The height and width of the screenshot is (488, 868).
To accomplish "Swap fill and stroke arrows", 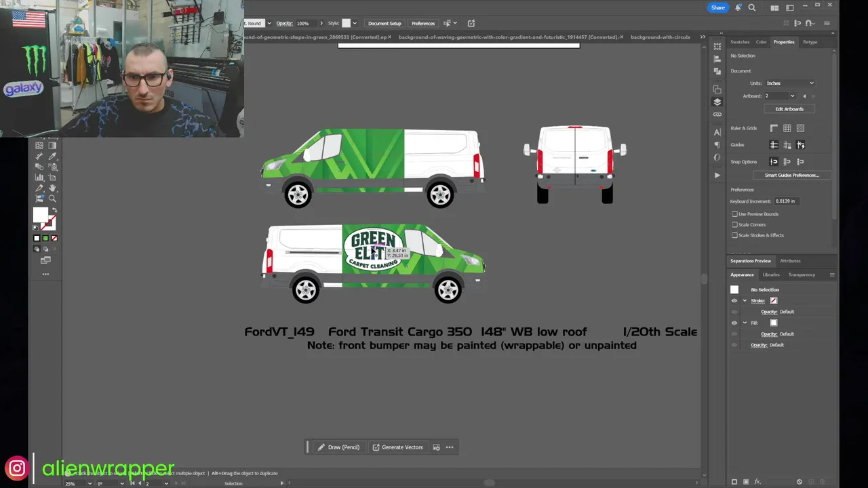I will pos(54,209).
